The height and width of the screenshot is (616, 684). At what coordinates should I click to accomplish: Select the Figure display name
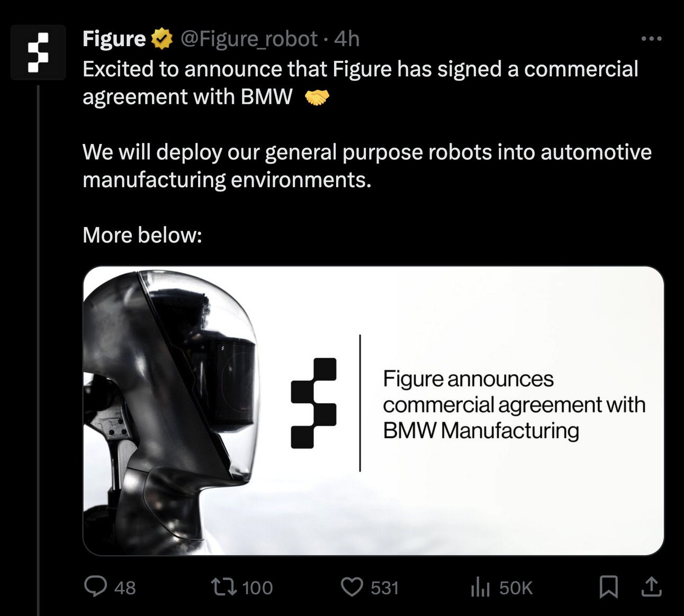113,38
